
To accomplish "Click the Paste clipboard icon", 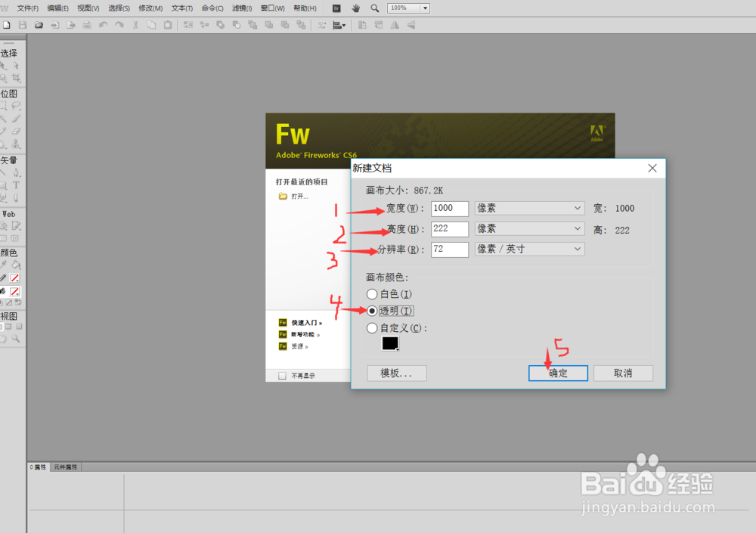I will tap(168, 25).
